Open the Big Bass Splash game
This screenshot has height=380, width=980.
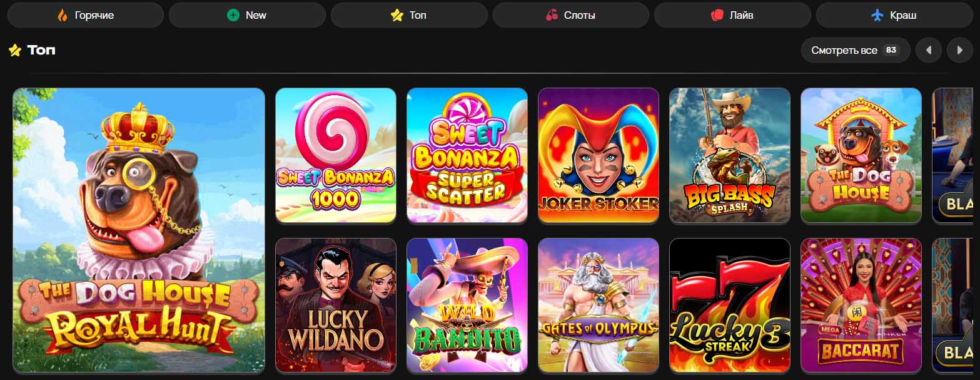tap(730, 155)
